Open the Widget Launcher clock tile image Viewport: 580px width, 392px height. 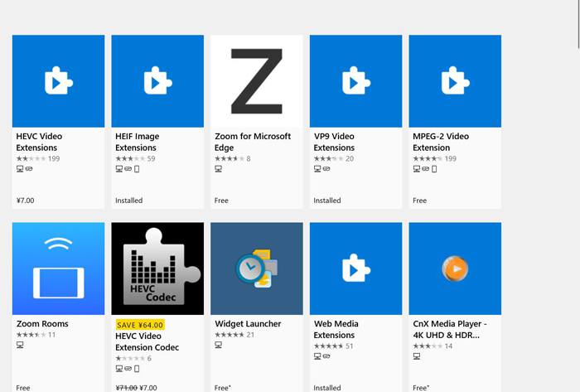coord(257,269)
